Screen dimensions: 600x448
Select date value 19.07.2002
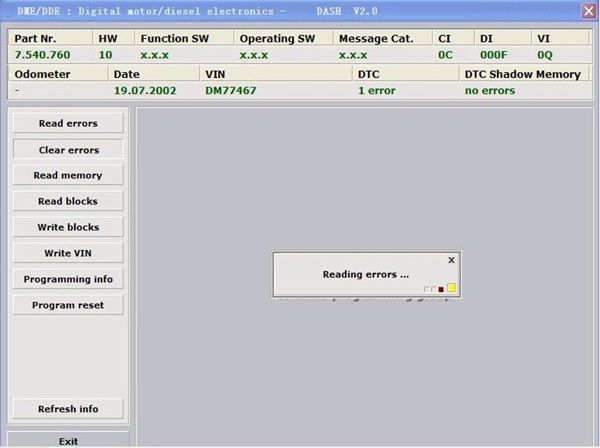click(x=145, y=91)
